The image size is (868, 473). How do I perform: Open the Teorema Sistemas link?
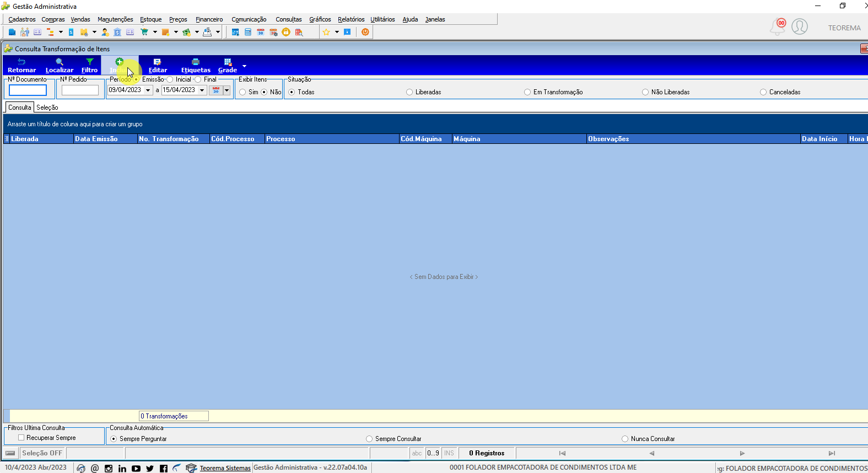225,468
